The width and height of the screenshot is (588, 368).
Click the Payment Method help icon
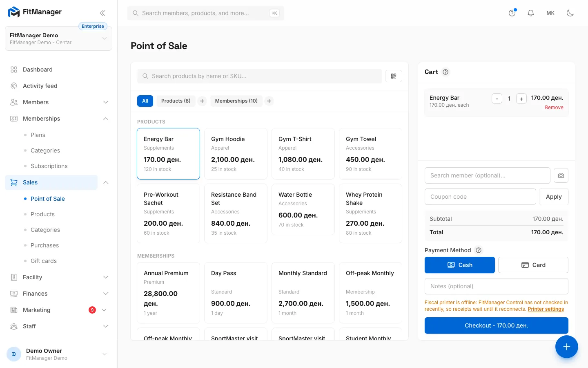(x=479, y=250)
